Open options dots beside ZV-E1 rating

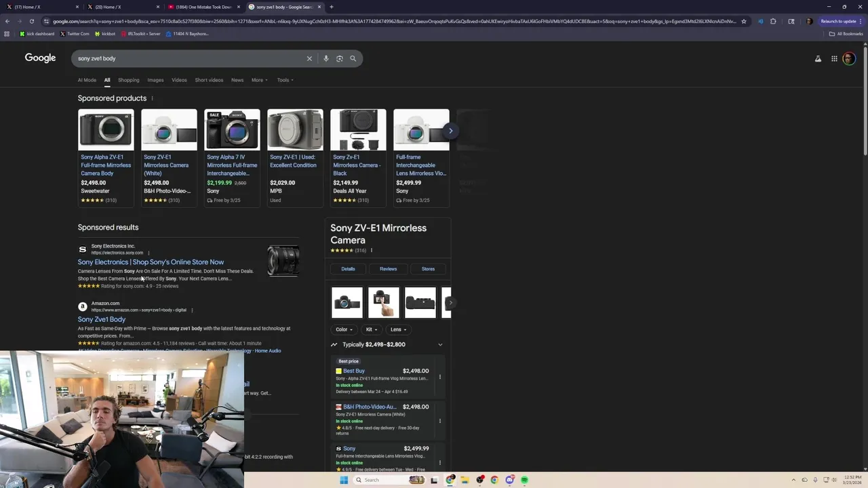[x=372, y=250]
